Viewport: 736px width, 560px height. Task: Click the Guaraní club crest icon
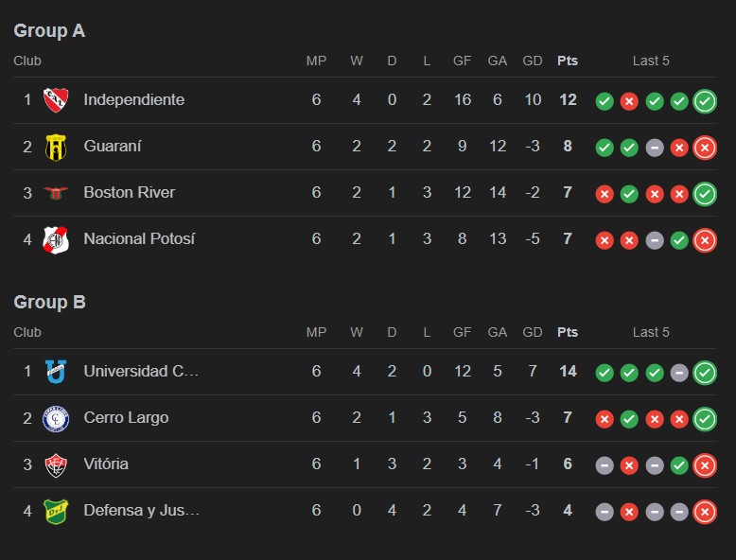point(56,147)
